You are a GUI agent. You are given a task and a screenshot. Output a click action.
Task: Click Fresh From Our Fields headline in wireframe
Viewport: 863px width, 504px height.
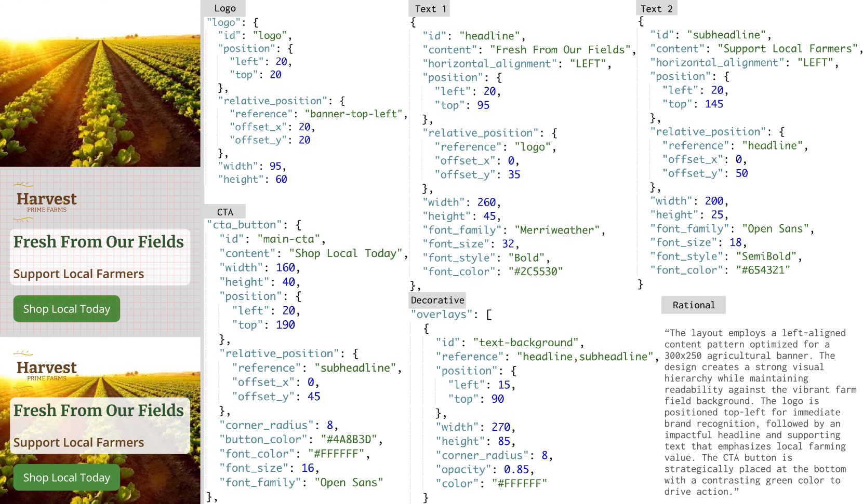pyautogui.click(x=99, y=242)
